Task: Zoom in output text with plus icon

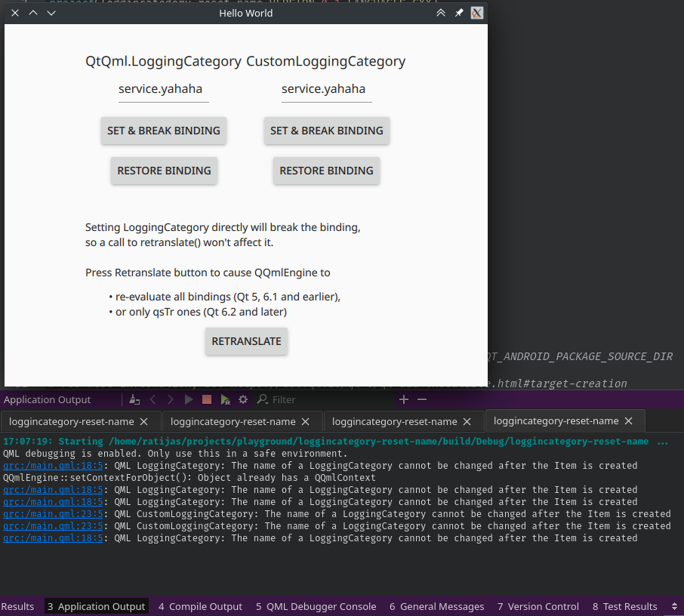Action: click(404, 399)
